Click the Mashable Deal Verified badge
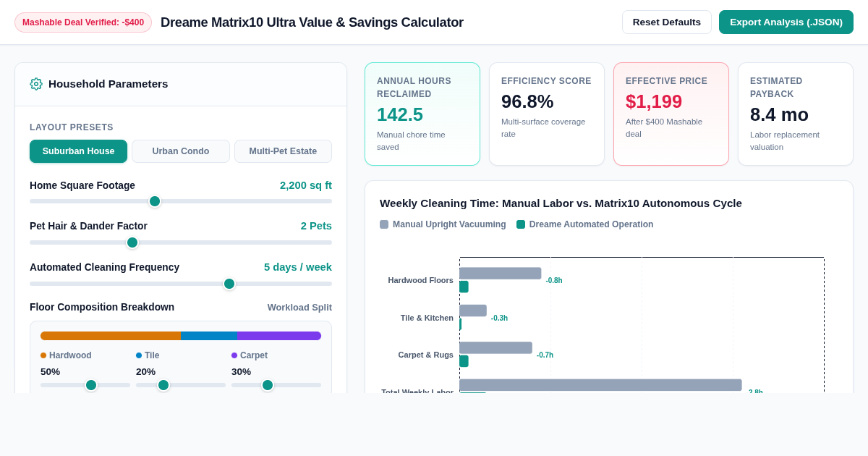The height and width of the screenshot is (456, 868). (83, 22)
